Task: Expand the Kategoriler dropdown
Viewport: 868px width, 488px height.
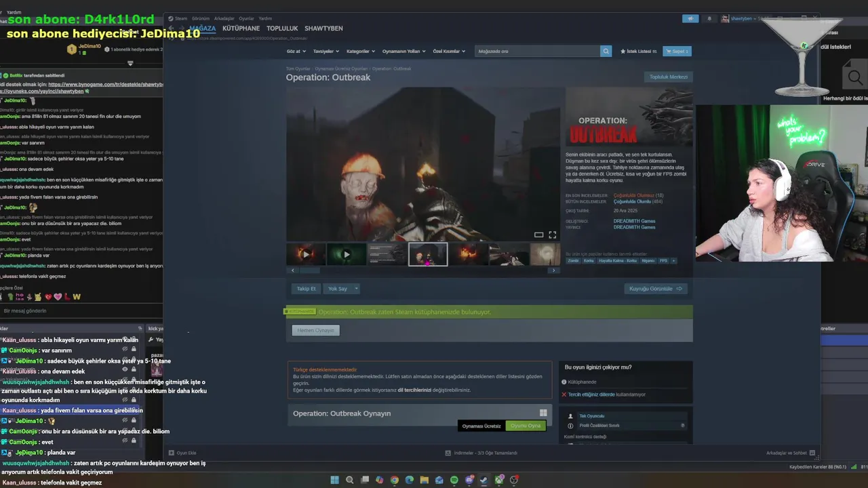Action: (x=360, y=51)
